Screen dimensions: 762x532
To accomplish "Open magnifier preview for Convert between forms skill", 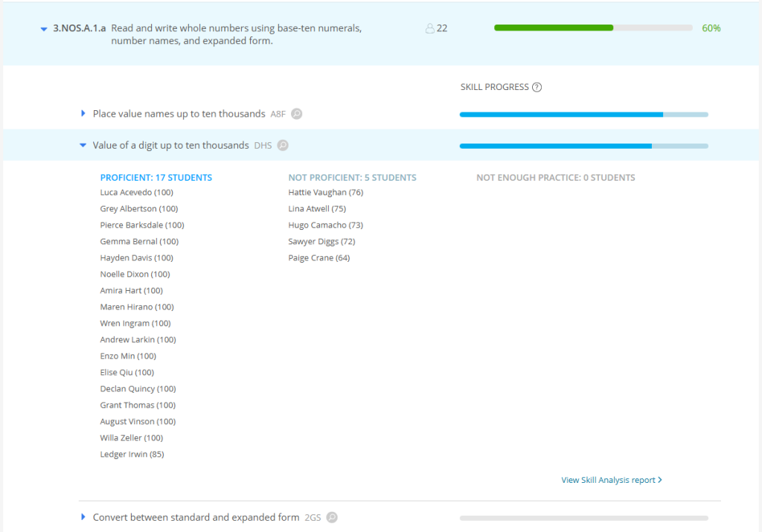I will (x=332, y=517).
